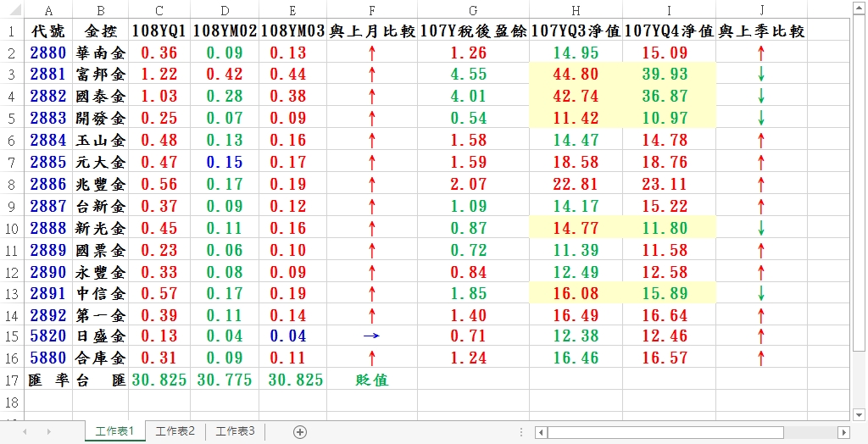Screen dimensions: 868x444
Task: Select header cell 107YQ4淨值
Action: (x=670, y=31)
